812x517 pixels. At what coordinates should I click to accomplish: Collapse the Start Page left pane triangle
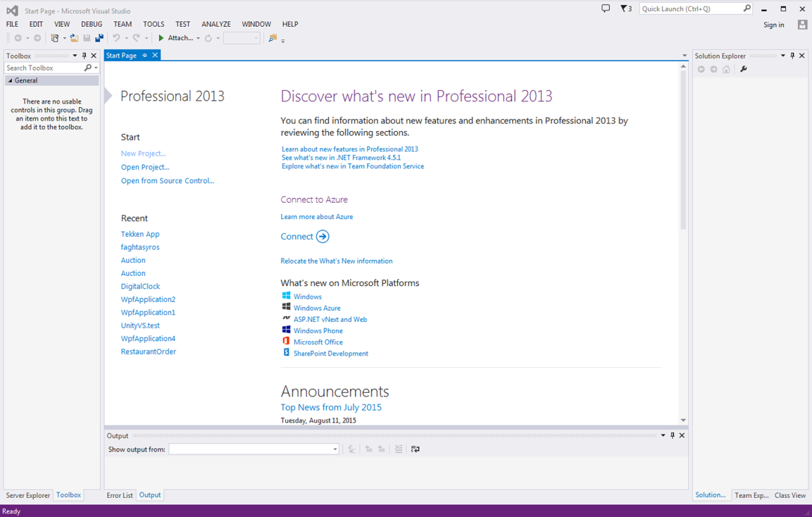pyautogui.click(x=108, y=96)
